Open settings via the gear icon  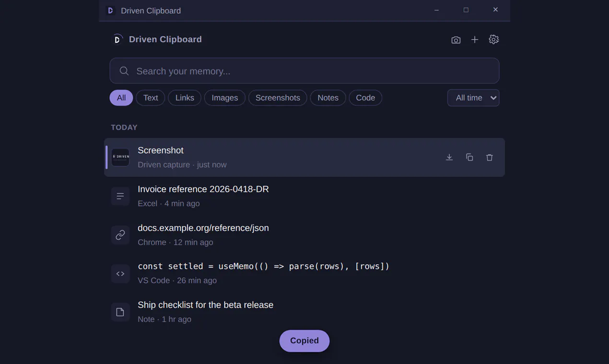click(x=494, y=39)
